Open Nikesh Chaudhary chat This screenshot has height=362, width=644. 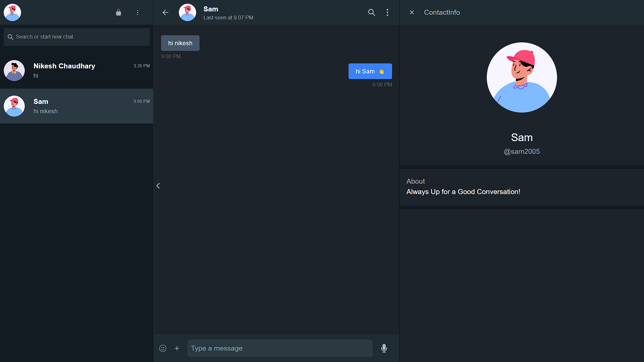(76, 71)
